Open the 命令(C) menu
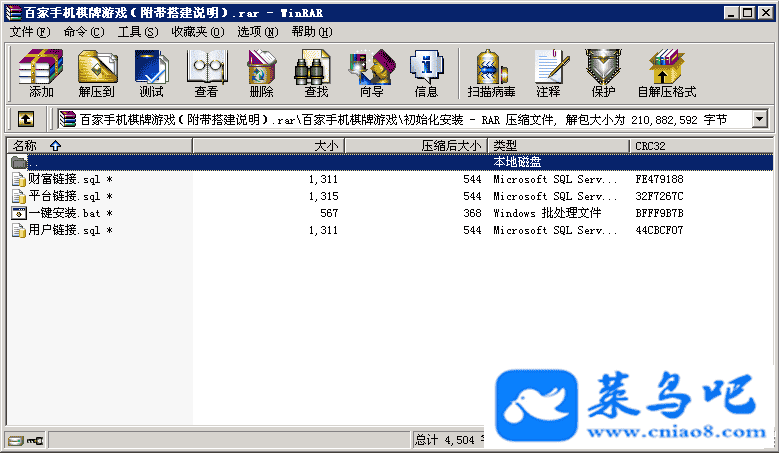The width and height of the screenshot is (779, 453). point(84,32)
